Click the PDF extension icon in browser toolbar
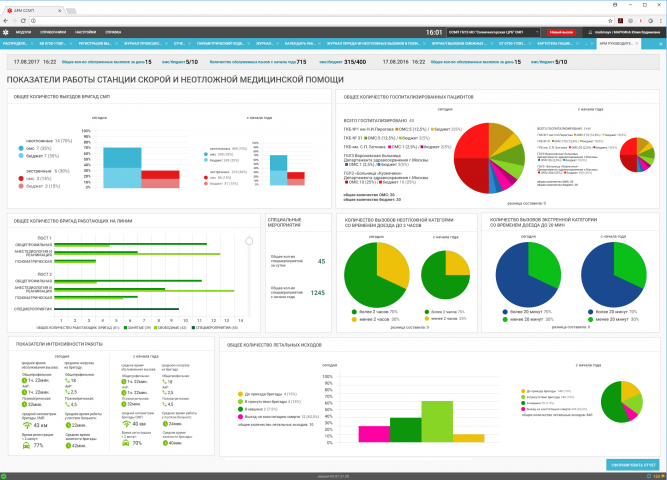 coord(621,20)
